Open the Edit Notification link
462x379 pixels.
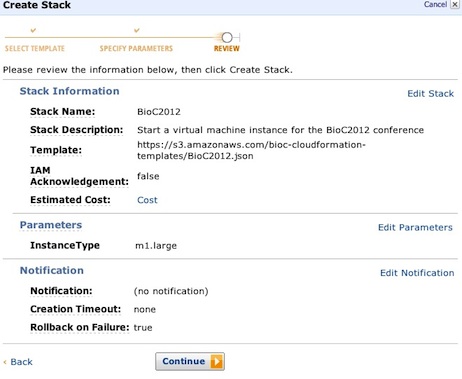tap(417, 273)
